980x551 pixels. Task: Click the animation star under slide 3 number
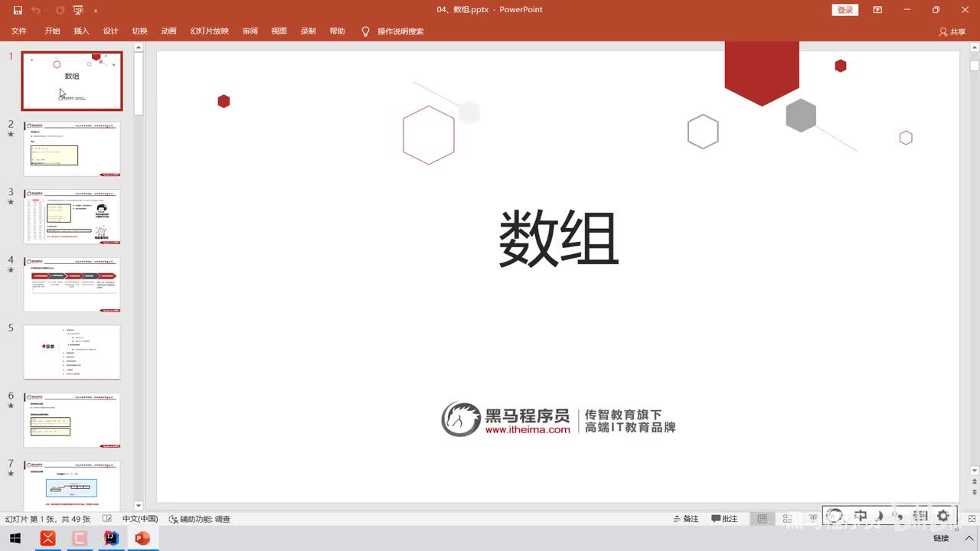[11, 203]
